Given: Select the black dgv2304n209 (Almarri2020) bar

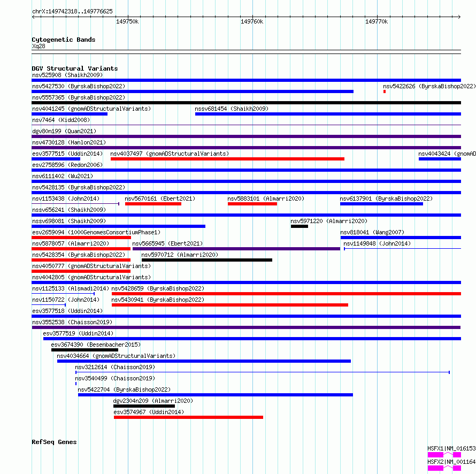Looking at the screenshot, I should click(x=144, y=406).
